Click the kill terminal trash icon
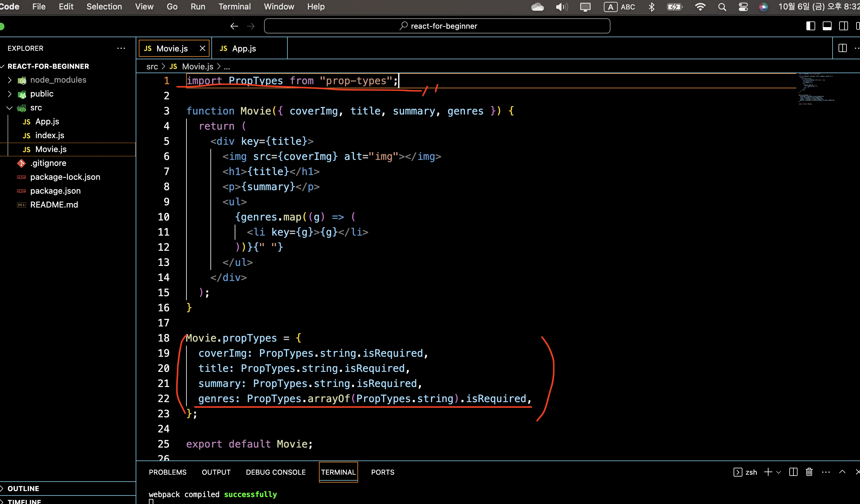860x504 pixels. coord(809,472)
